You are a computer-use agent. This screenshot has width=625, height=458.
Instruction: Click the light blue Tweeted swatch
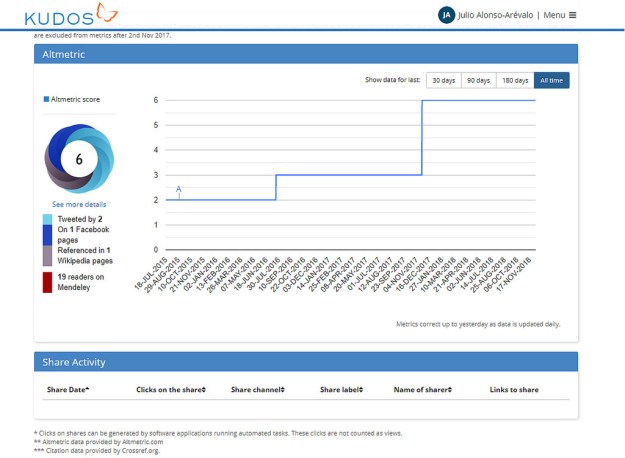[48, 218]
